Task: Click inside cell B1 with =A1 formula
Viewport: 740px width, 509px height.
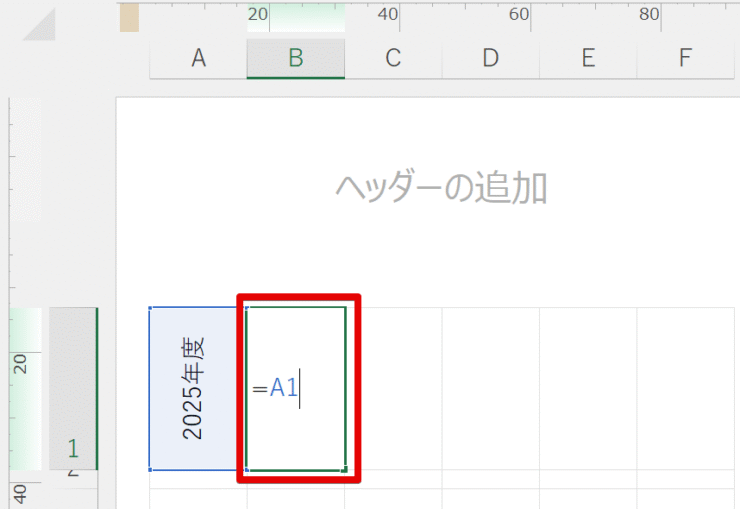Action: point(296,389)
